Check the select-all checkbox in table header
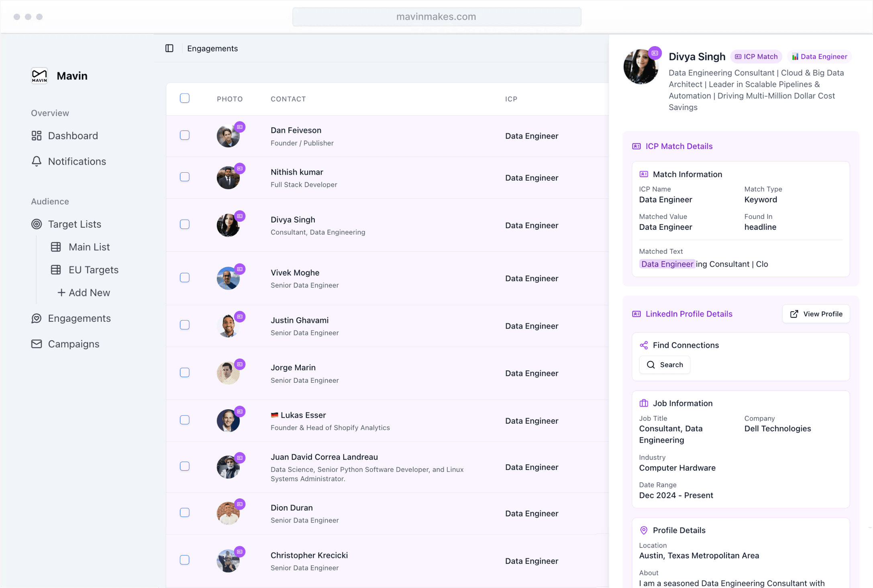 [185, 98]
